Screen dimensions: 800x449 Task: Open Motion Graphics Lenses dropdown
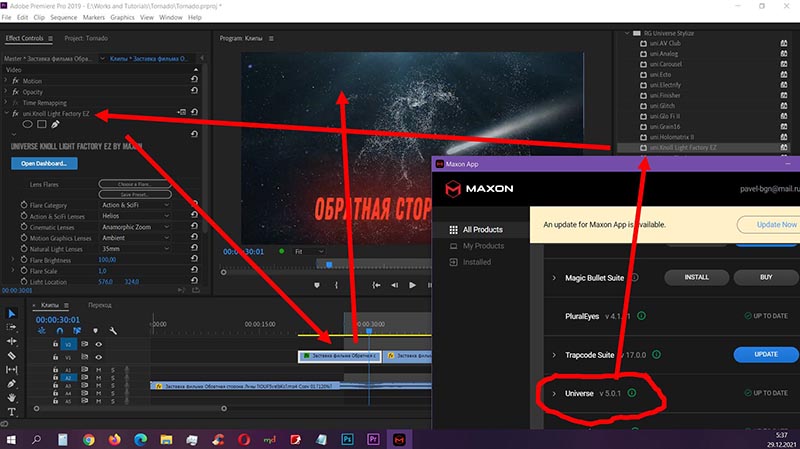[135, 238]
